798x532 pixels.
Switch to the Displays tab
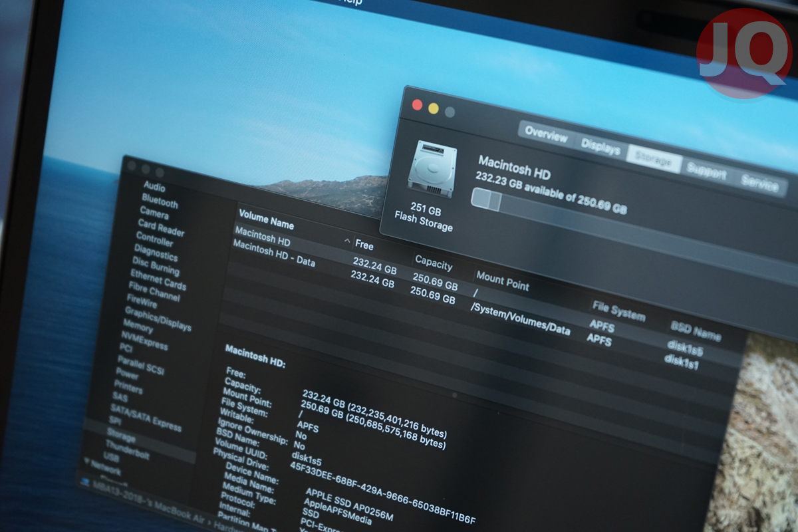click(x=600, y=146)
